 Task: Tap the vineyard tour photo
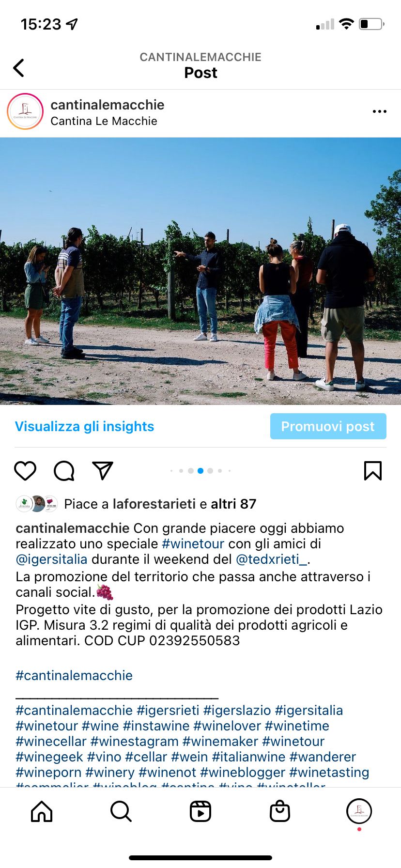click(x=200, y=271)
